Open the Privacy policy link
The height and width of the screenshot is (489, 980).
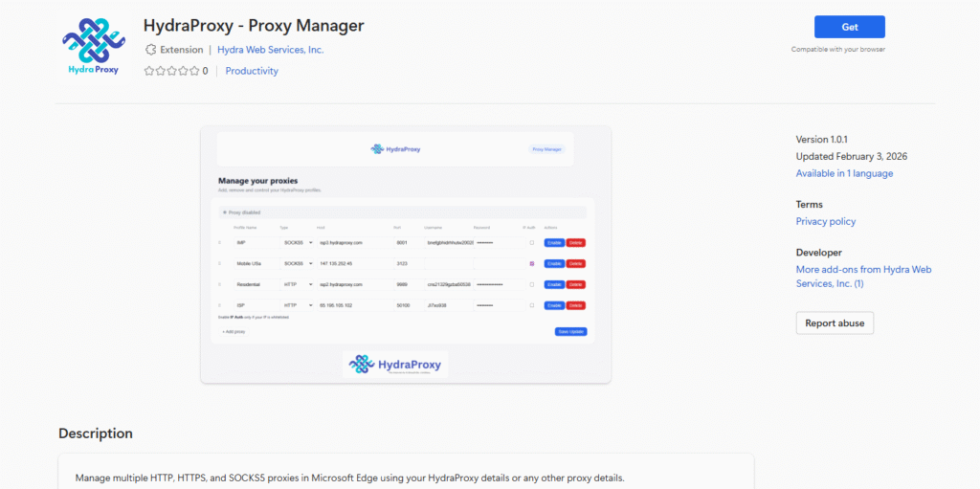pos(825,221)
